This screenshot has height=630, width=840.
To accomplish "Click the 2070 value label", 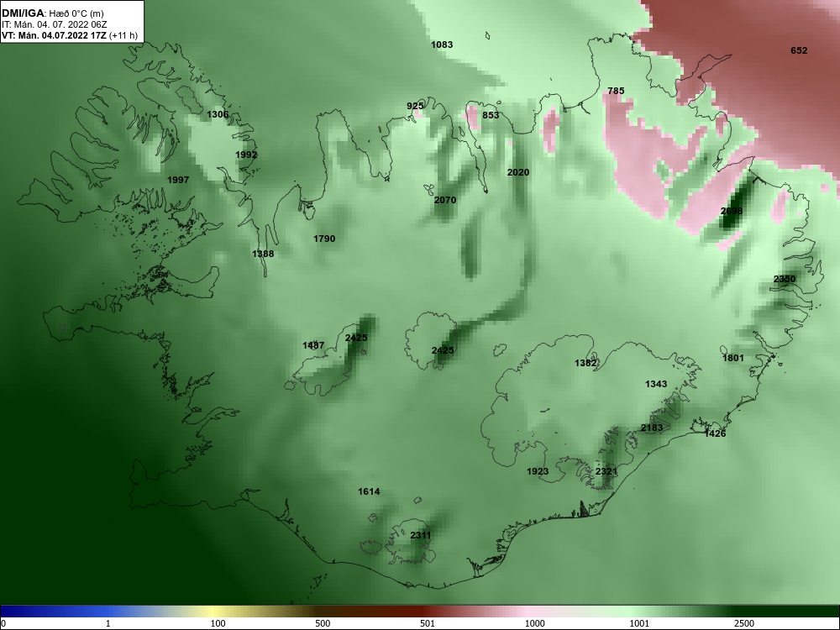I will tap(445, 201).
